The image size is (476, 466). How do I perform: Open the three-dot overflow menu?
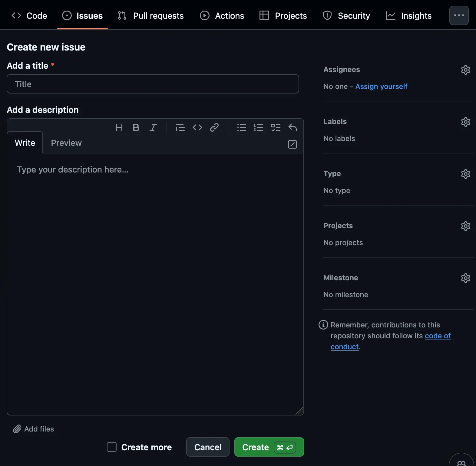[459, 15]
